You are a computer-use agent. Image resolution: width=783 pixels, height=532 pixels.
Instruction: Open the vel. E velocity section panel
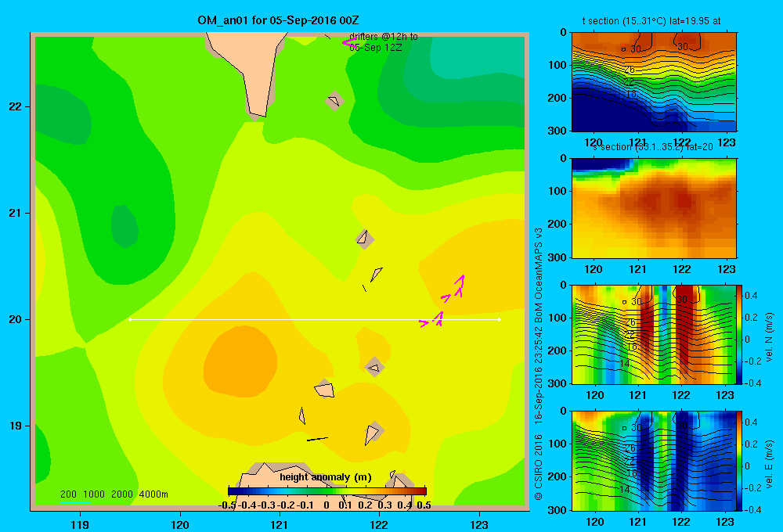coord(654,461)
